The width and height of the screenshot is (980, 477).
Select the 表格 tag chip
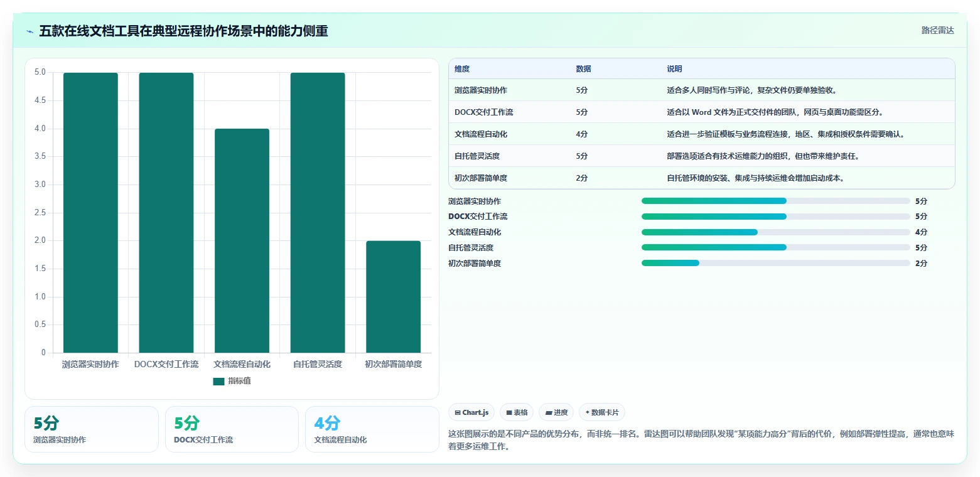517,412
